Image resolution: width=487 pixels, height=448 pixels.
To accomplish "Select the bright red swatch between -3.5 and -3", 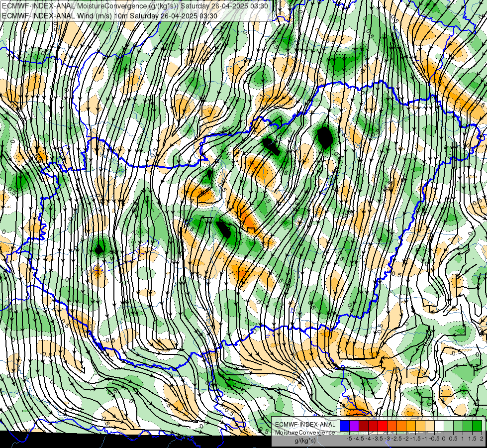I will [x=383, y=426].
